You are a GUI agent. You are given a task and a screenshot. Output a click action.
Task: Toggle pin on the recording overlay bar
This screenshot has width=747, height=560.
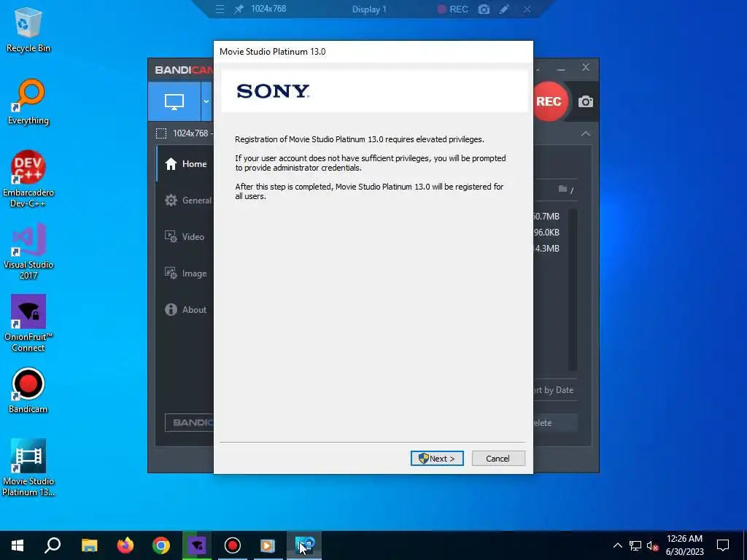click(239, 9)
